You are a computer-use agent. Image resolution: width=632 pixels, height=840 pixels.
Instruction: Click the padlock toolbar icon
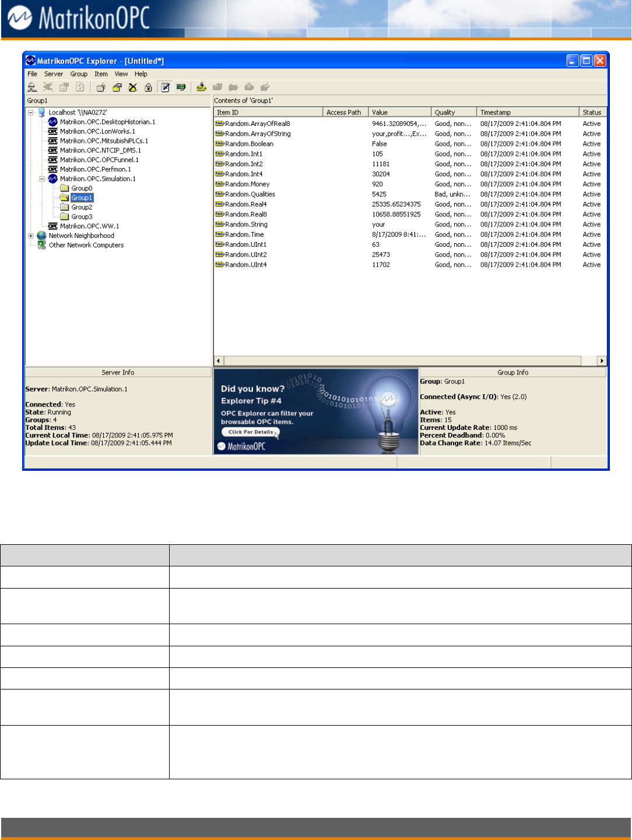[x=149, y=87]
